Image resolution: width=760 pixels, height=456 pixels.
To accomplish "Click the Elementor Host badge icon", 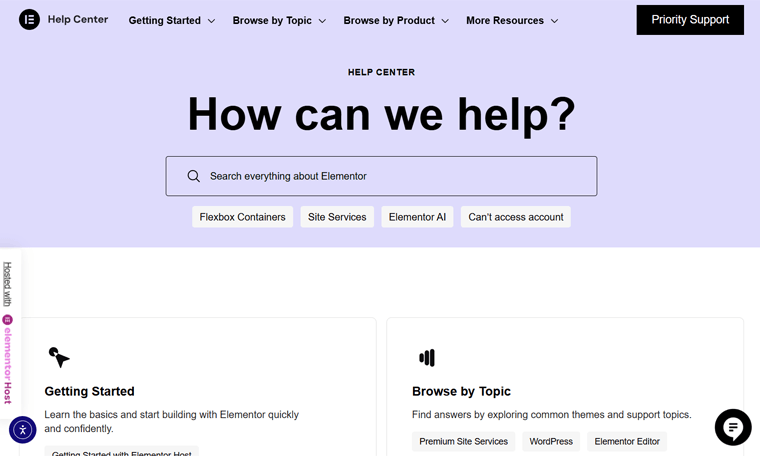I will [7, 320].
